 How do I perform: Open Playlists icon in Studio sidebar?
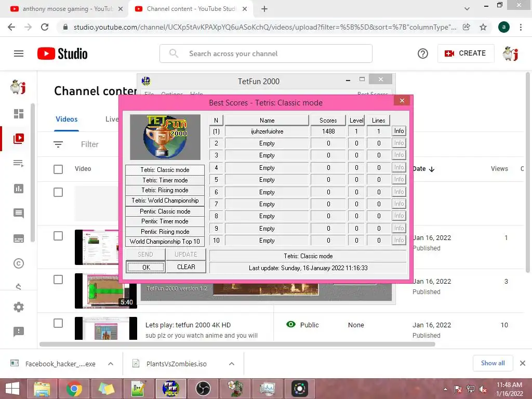[x=19, y=164]
